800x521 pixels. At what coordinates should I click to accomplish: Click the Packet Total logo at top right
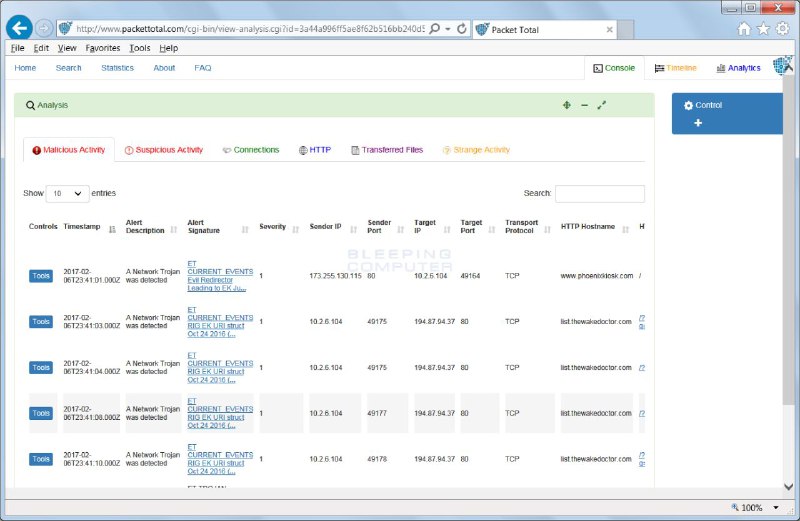coord(783,65)
